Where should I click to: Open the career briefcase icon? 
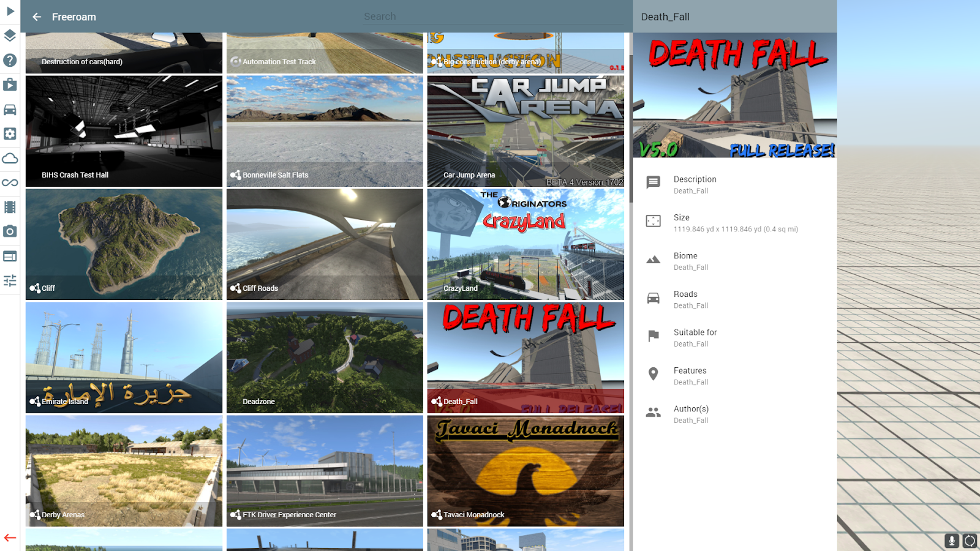(9, 85)
